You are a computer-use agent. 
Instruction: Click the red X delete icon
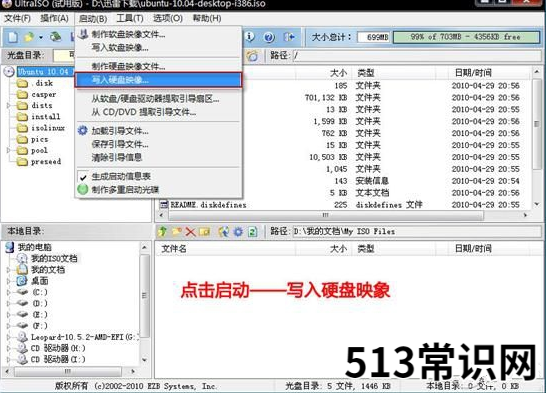pos(190,231)
